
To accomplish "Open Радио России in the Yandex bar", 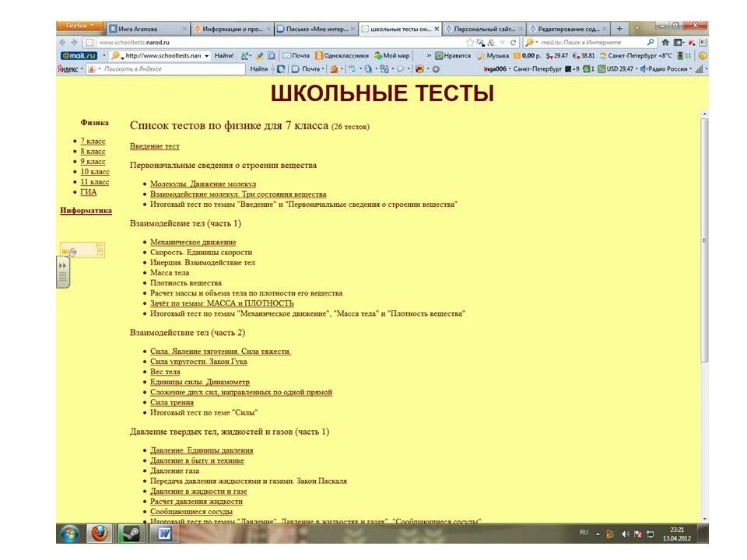I will click(x=667, y=69).
